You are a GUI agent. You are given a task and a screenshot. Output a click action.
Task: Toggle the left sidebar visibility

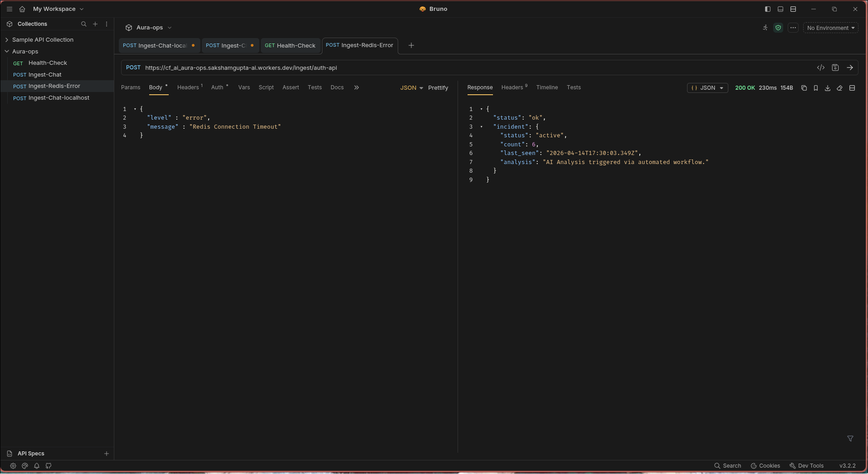click(768, 9)
